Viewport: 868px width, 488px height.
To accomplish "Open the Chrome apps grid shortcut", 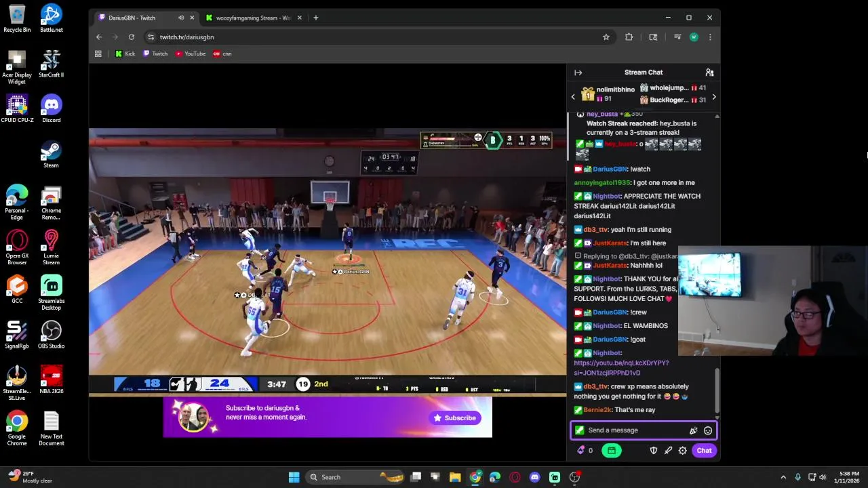I will coord(98,54).
